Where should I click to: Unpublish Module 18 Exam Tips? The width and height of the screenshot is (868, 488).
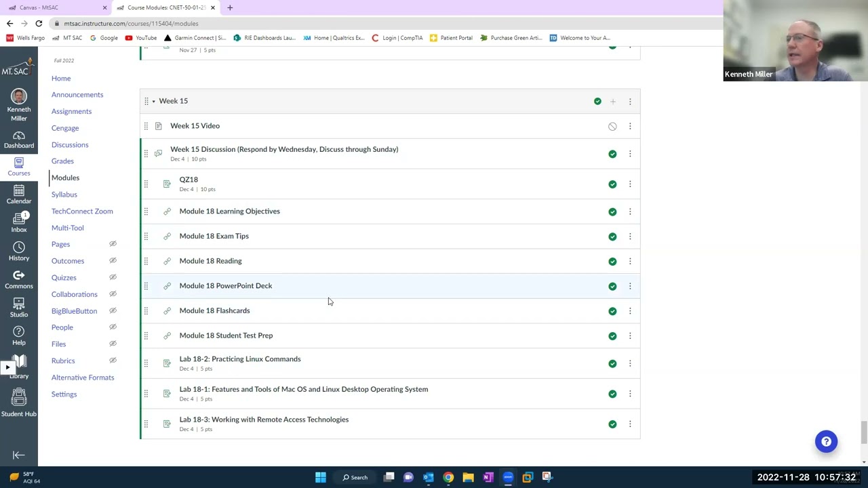pyautogui.click(x=612, y=237)
